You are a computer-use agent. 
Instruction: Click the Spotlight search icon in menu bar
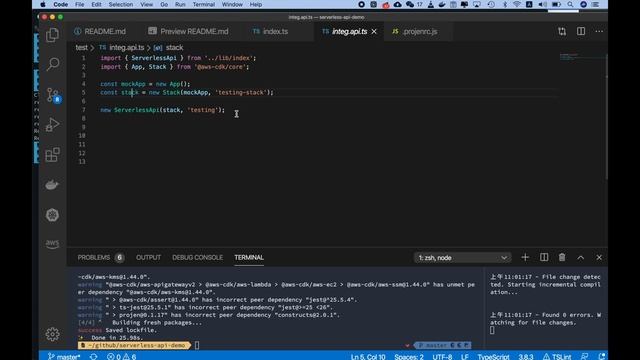click(570, 4)
